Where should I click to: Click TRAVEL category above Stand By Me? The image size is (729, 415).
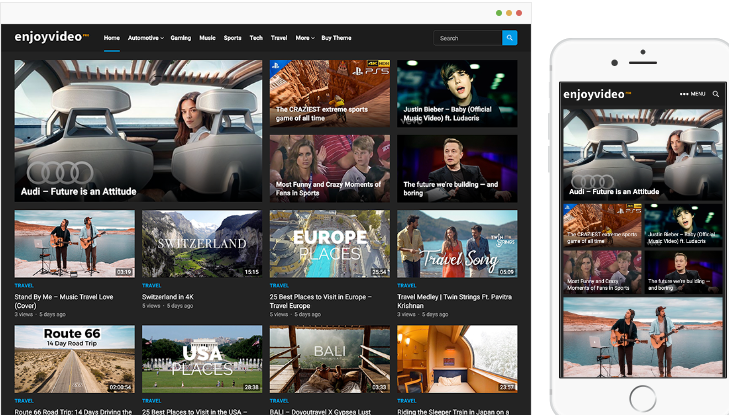[24, 285]
